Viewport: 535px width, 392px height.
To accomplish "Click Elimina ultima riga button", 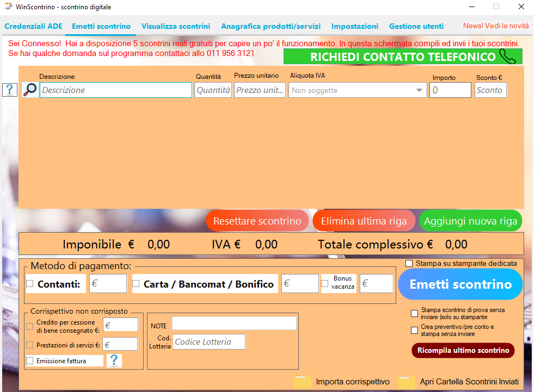I will pyautogui.click(x=364, y=221).
